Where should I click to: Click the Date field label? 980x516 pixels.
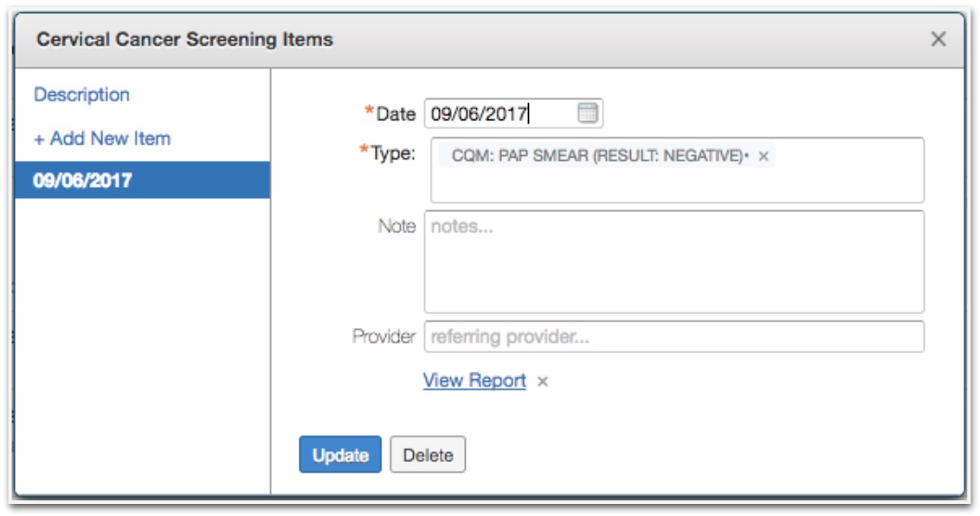click(x=397, y=113)
